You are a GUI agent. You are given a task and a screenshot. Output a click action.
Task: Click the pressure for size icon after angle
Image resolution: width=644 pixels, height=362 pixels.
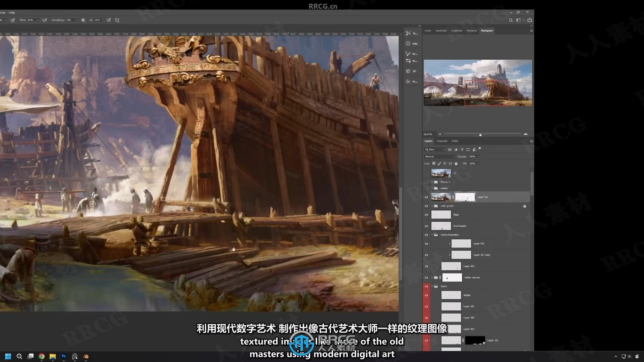pyautogui.click(x=109, y=20)
